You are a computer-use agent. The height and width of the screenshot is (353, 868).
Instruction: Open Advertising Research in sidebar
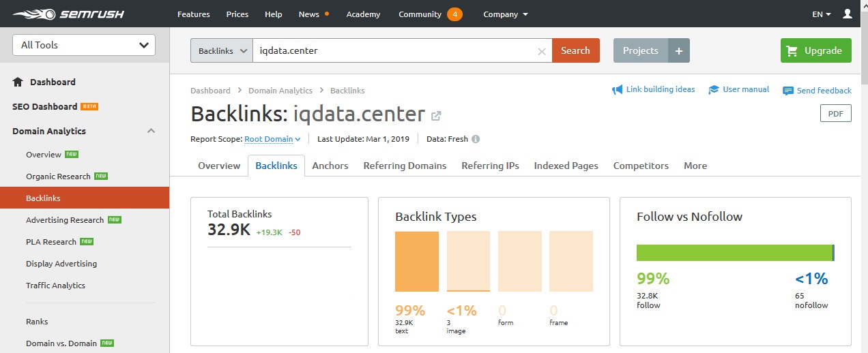click(65, 220)
